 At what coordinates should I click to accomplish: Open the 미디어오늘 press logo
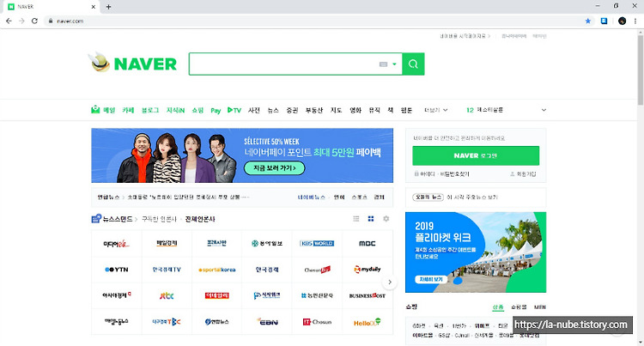click(116, 243)
